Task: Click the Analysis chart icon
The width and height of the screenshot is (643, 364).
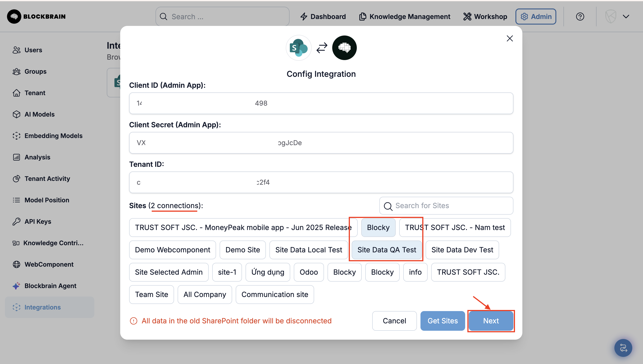Action: (17, 157)
